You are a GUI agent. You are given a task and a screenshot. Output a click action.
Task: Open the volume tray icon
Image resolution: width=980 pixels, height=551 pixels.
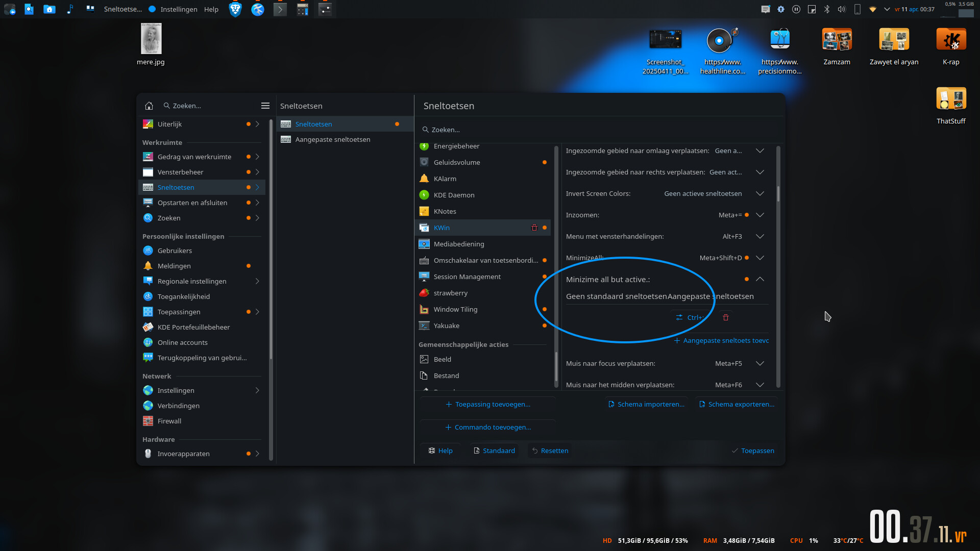(842, 9)
